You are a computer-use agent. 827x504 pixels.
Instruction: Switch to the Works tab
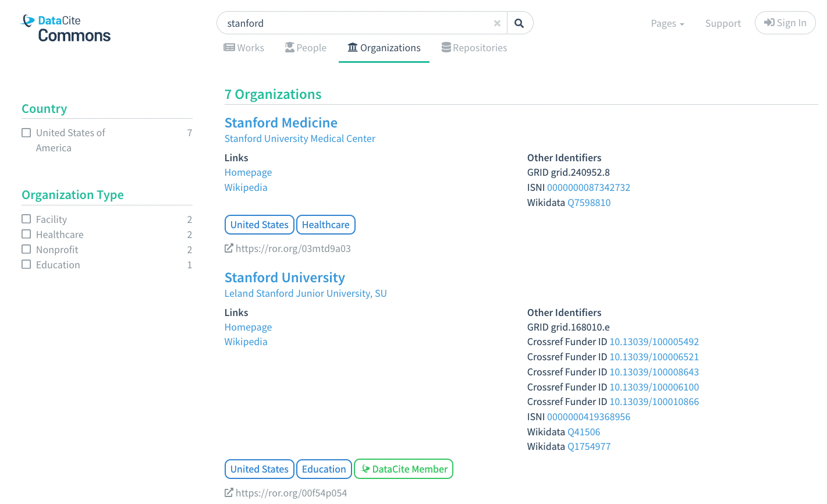pos(244,48)
